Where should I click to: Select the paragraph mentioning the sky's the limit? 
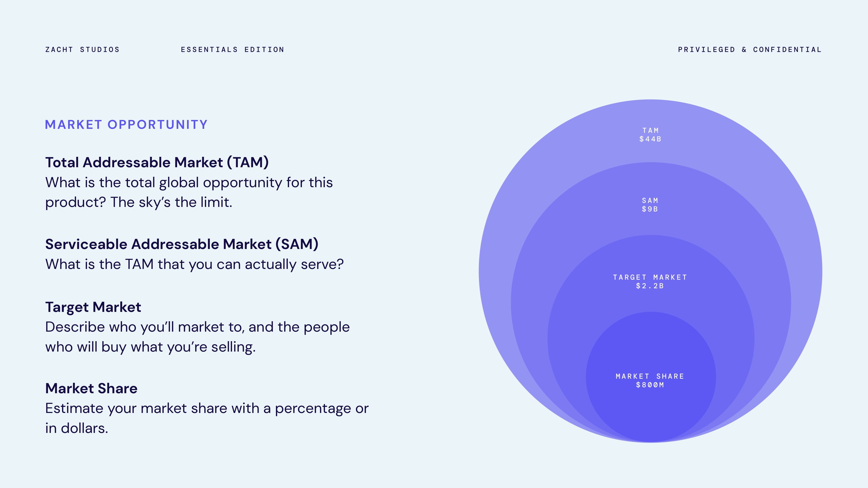click(x=189, y=192)
